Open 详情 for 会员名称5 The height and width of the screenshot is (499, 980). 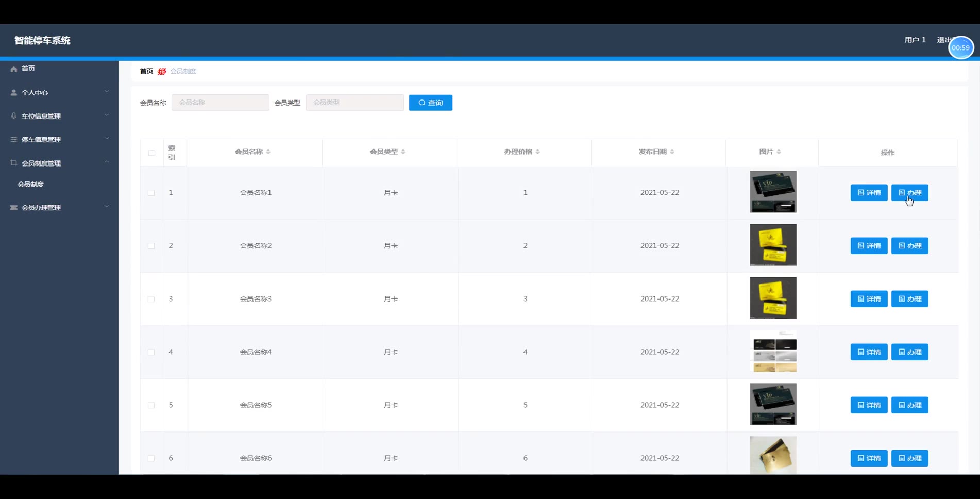click(x=869, y=405)
